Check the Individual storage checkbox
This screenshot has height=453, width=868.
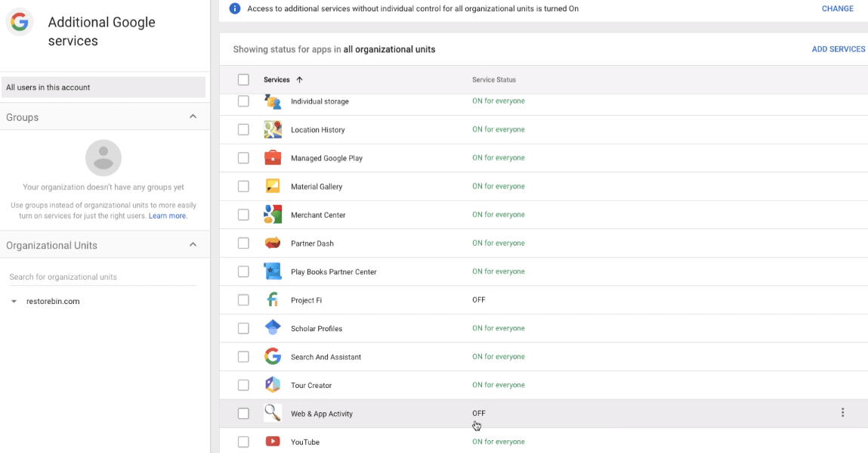tap(243, 101)
